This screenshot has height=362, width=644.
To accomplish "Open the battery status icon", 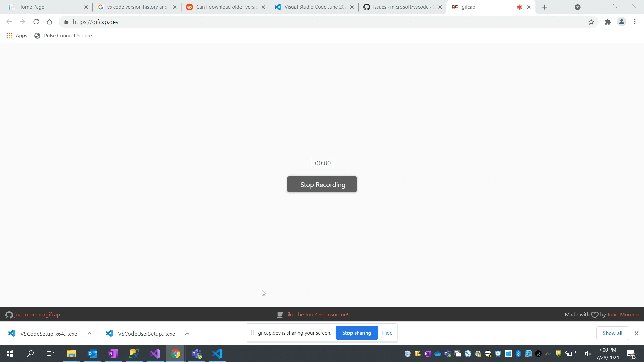I will 568,354.
